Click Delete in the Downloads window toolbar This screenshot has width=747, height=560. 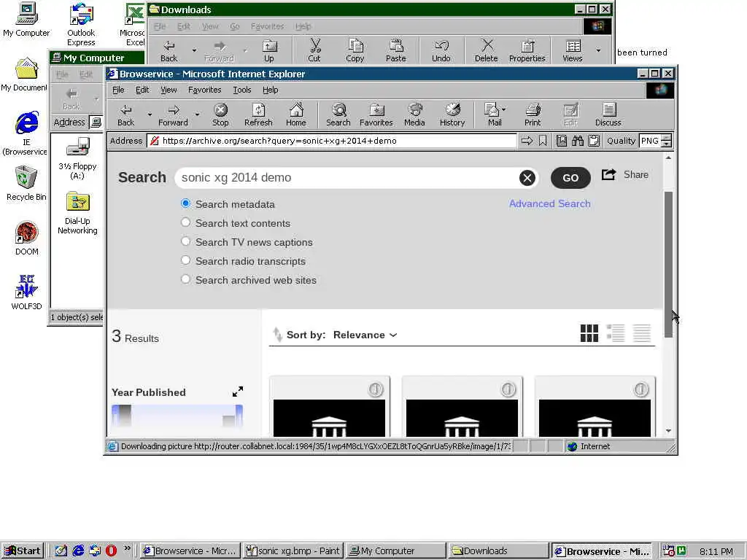coord(486,50)
